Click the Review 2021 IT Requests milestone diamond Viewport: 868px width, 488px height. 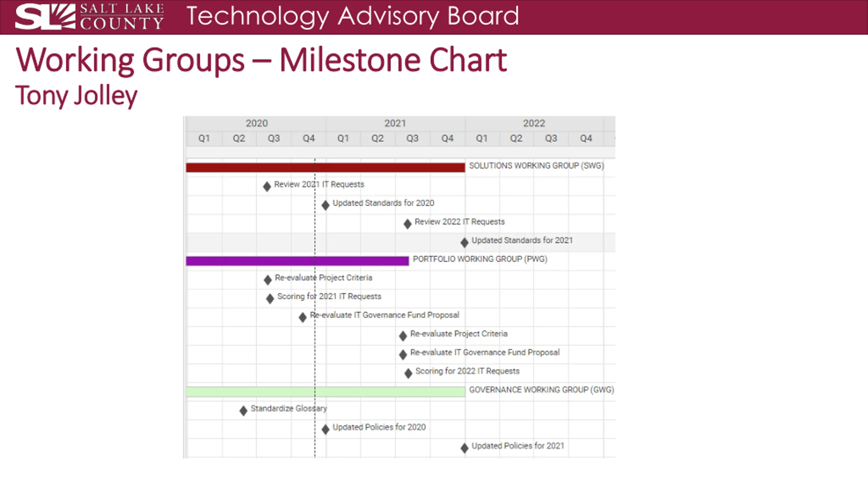267,186
